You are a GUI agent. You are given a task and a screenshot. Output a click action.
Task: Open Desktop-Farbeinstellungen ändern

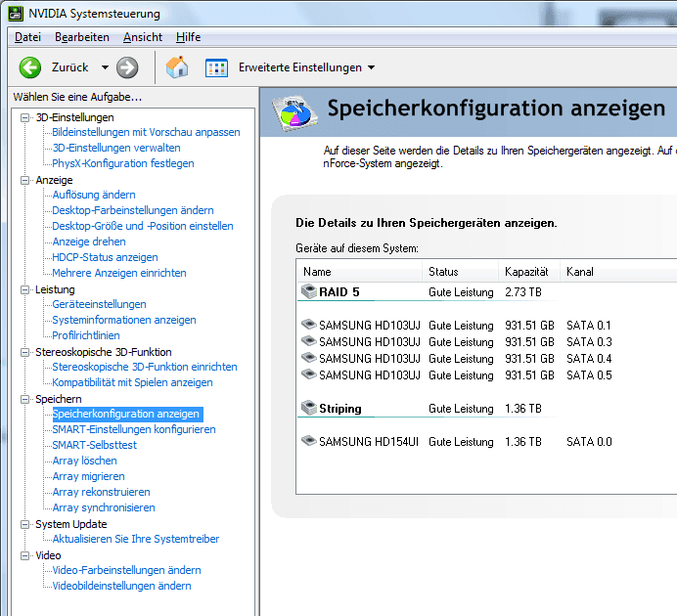click(x=132, y=210)
